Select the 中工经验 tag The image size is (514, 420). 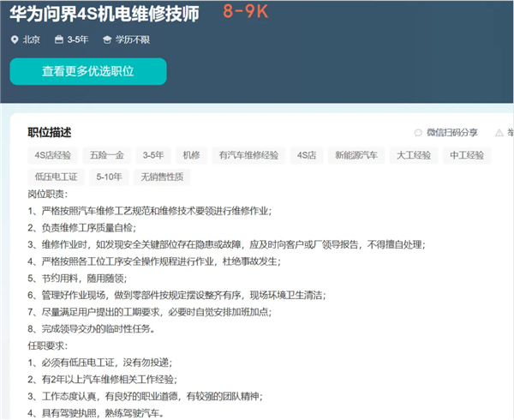(x=467, y=155)
